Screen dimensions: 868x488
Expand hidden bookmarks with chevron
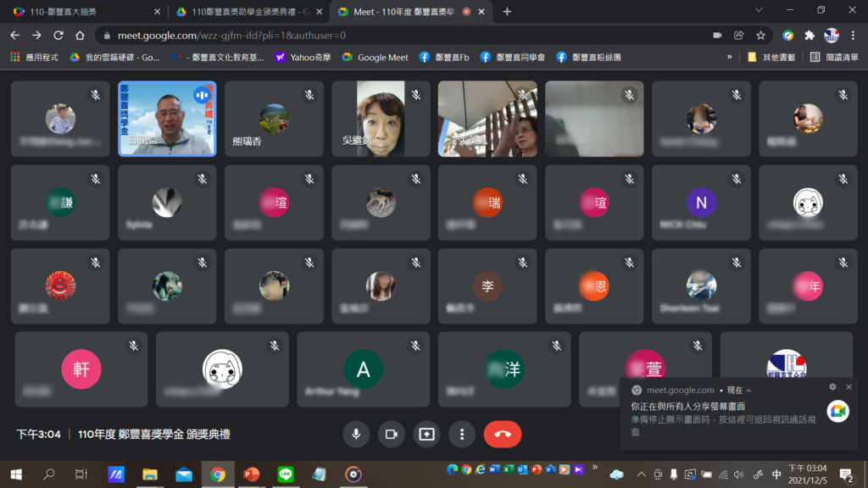click(729, 58)
